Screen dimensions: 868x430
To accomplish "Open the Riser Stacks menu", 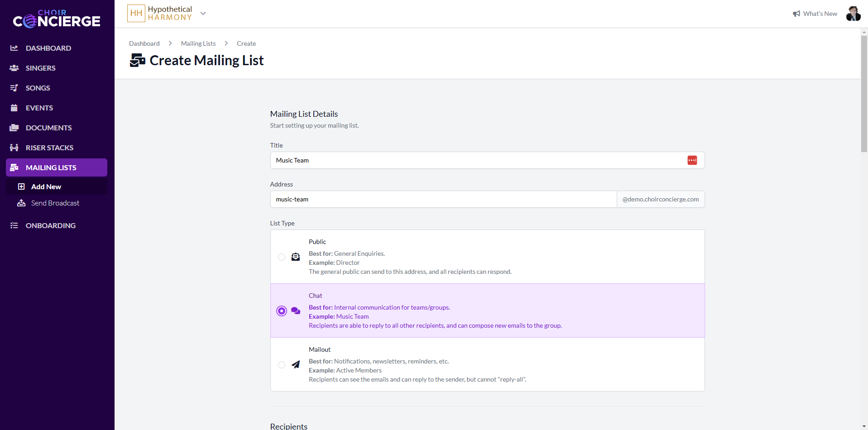I will coord(57,148).
